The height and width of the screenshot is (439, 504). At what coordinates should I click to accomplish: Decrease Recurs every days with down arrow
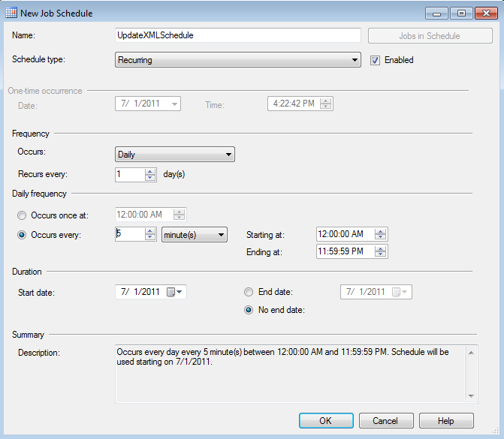click(x=150, y=179)
